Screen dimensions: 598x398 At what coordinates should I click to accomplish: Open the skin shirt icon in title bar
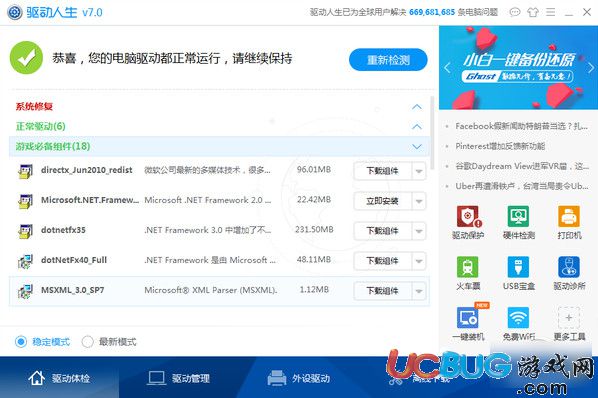pyautogui.click(x=533, y=12)
